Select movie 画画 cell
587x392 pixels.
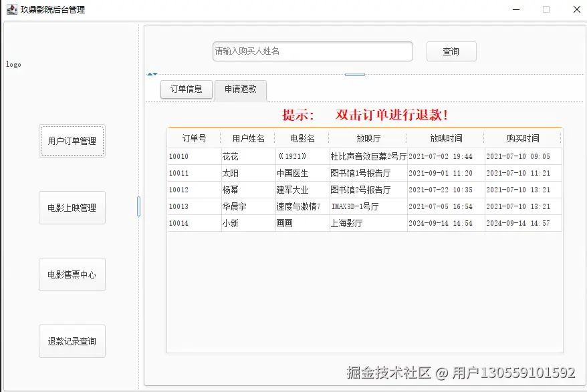tap(302, 223)
